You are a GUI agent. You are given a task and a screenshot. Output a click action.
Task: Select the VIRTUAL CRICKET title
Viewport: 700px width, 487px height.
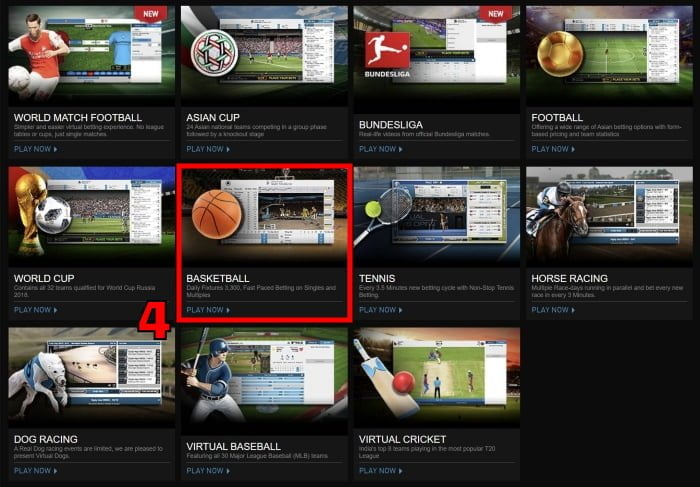tap(402, 439)
